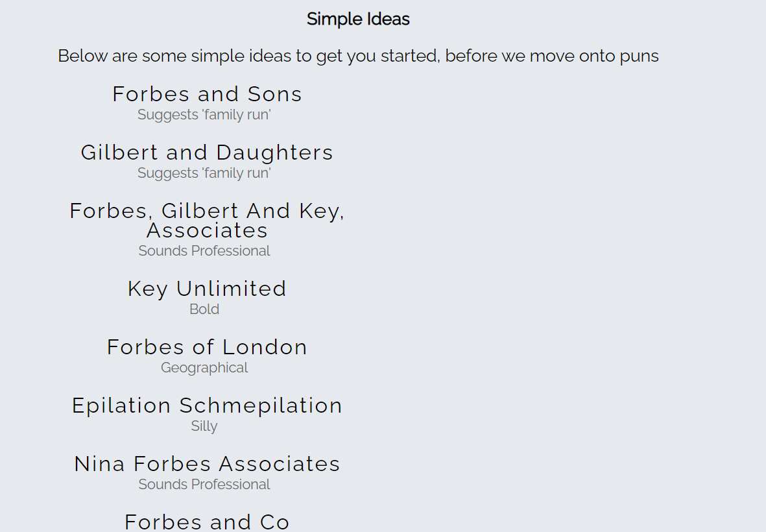Pick the 'Nina Forbes Associates' name

[x=207, y=464]
